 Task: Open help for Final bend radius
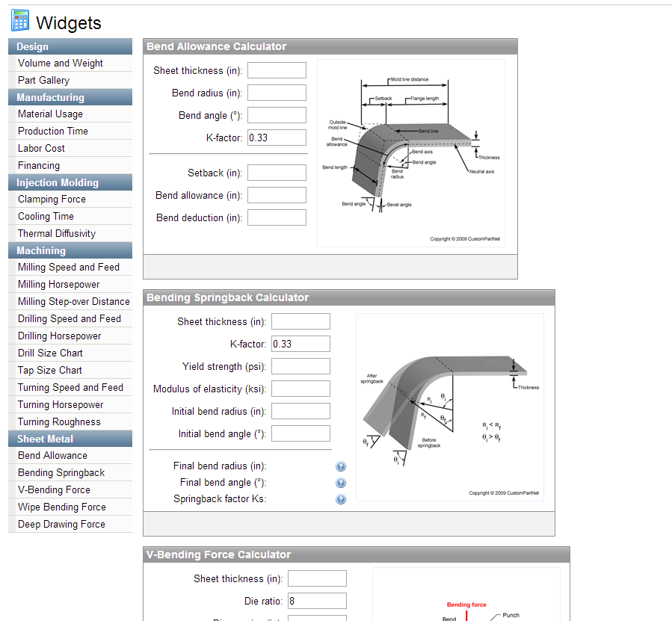(x=341, y=466)
